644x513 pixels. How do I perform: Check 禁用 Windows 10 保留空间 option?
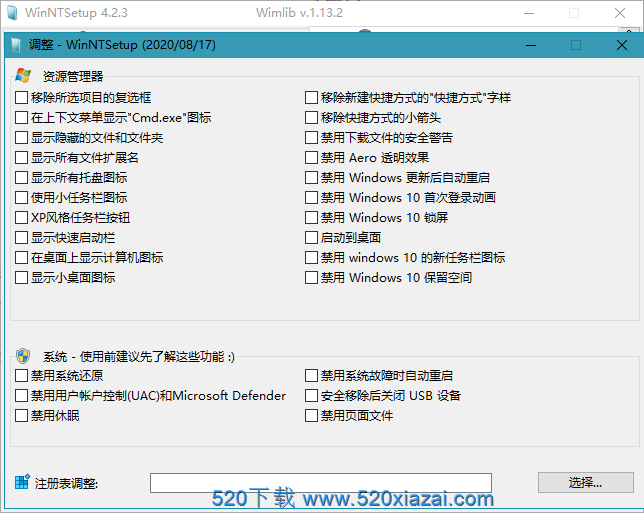(x=311, y=278)
